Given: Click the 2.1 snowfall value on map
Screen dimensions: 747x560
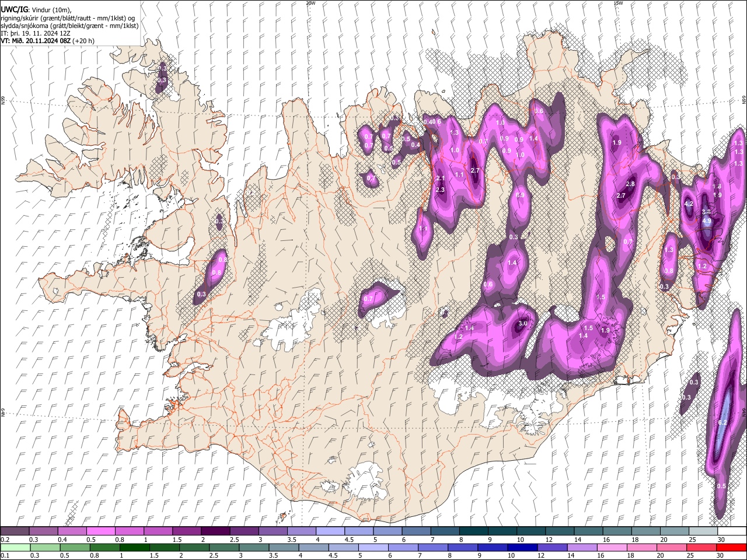Looking at the screenshot, I should (x=441, y=178).
